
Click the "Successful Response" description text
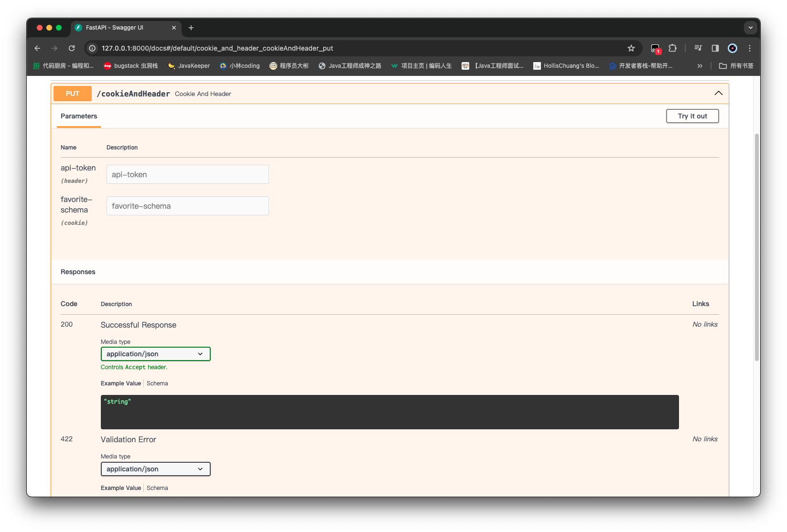click(139, 325)
